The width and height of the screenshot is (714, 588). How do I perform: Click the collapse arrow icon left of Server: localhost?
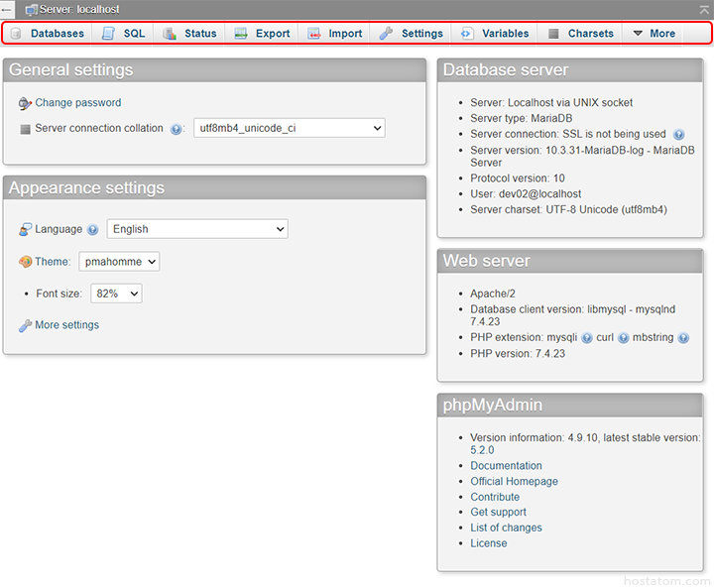click(8, 9)
